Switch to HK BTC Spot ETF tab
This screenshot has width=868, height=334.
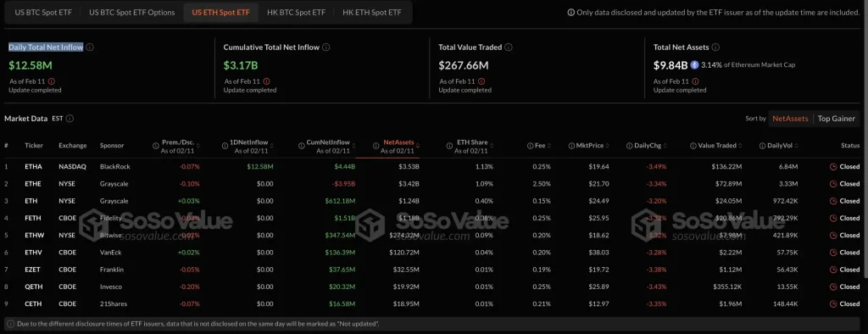click(x=296, y=12)
